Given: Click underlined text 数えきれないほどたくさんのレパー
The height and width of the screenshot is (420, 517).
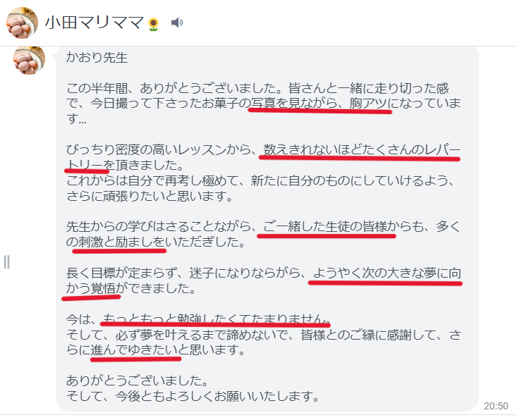Looking at the screenshot, I should (361, 150).
